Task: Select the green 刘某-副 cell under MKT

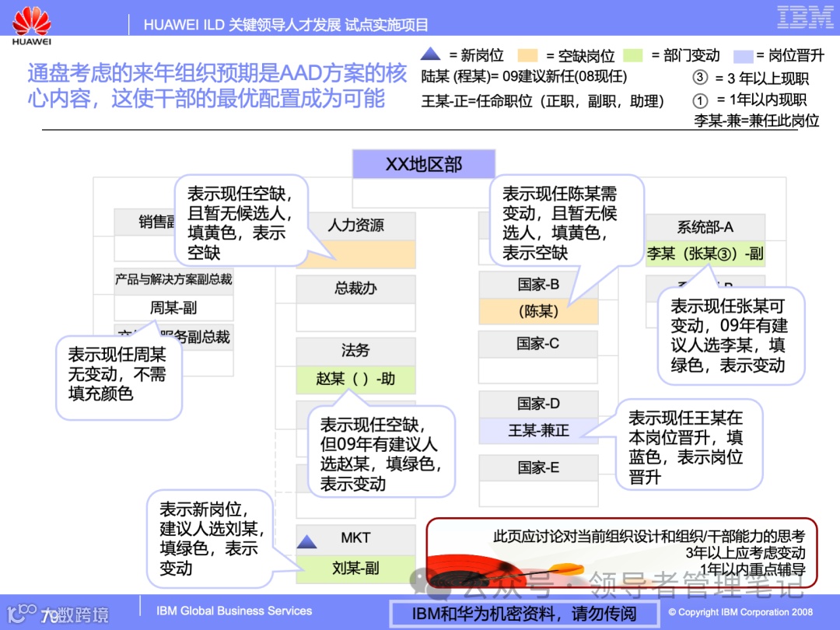Action: pyautogui.click(x=355, y=569)
